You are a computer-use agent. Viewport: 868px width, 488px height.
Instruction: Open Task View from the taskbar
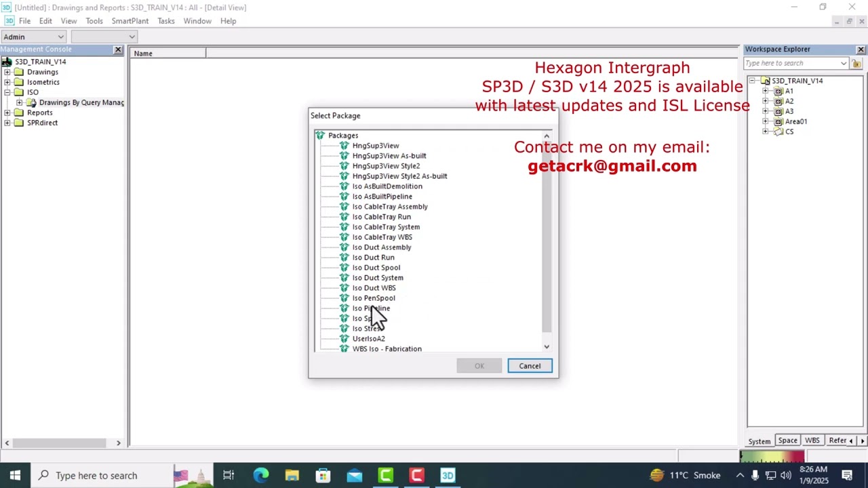click(229, 475)
